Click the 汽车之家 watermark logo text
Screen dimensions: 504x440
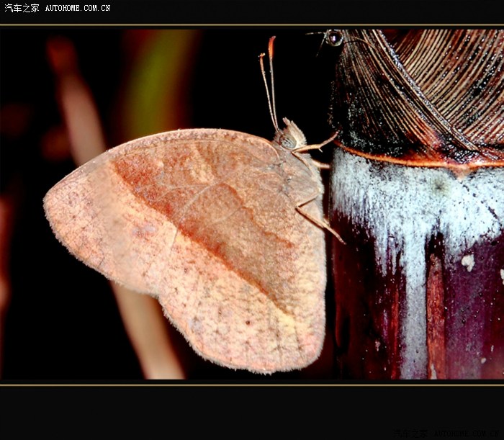[22, 8]
